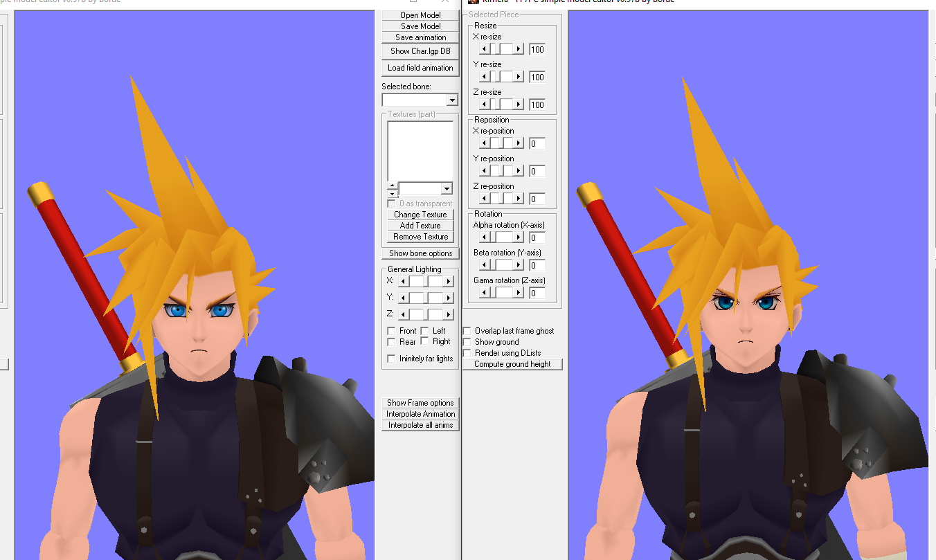Open Show Char.lgp DB
This screenshot has height=560, width=936.
click(x=420, y=51)
